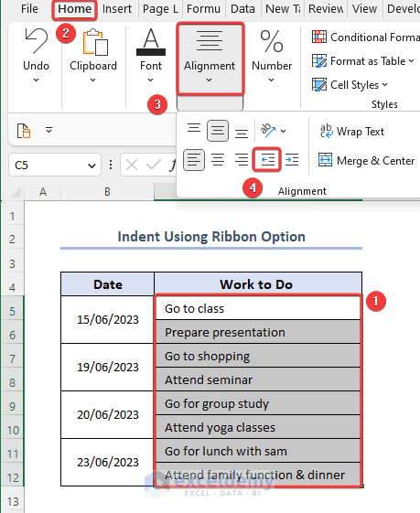Select the 'Go to shopping' cell
Screen dimensions: 420x513
pyautogui.click(x=258, y=356)
